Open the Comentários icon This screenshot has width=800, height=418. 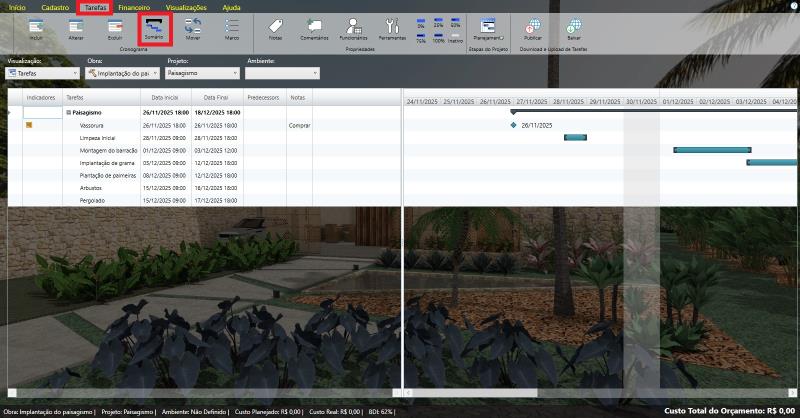pyautogui.click(x=314, y=27)
